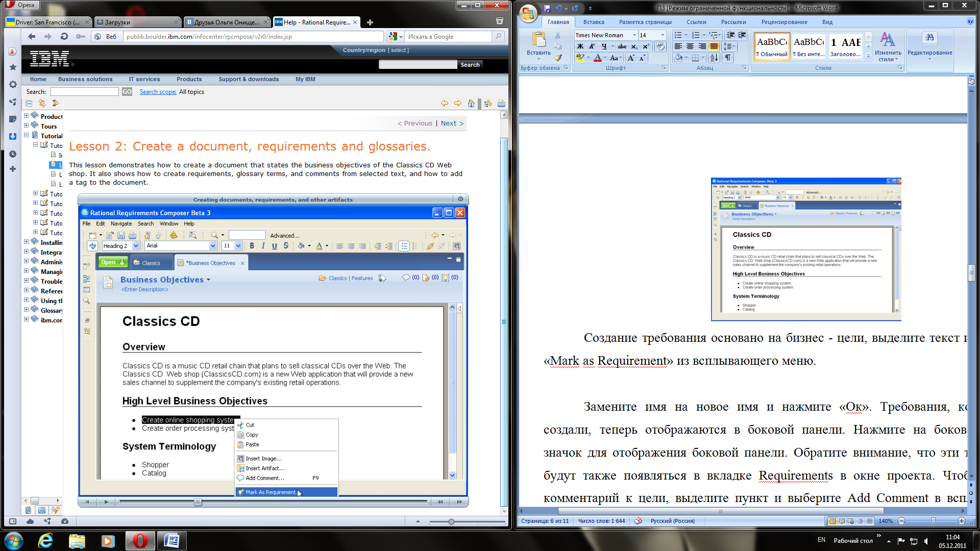Image resolution: width=980 pixels, height=551 pixels.
Task: Open History clock in Opera sidebar
Action: pyautogui.click(x=13, y=154)
